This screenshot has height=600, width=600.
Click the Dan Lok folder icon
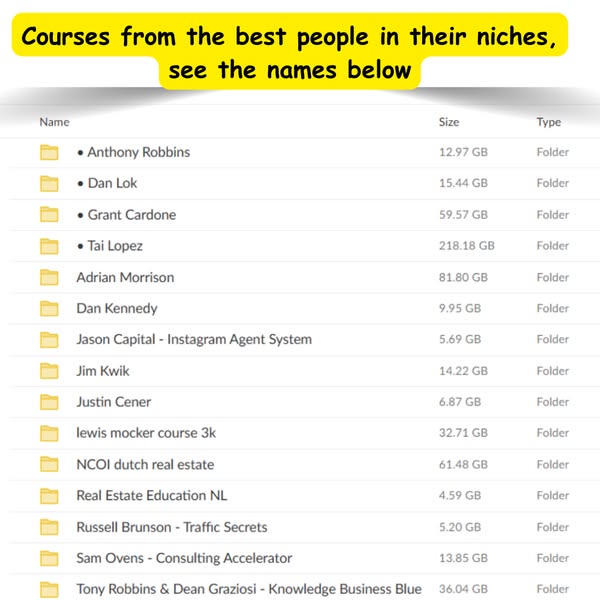[49, 183]
